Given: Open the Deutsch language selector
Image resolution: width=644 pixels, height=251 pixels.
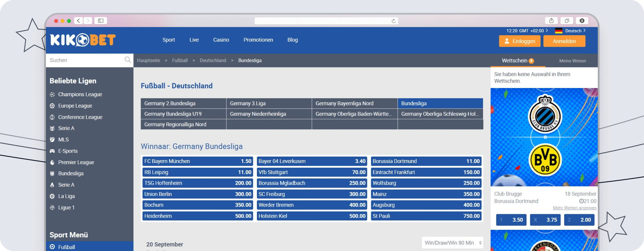Looking at the screenshot, I should coord(575,31).
